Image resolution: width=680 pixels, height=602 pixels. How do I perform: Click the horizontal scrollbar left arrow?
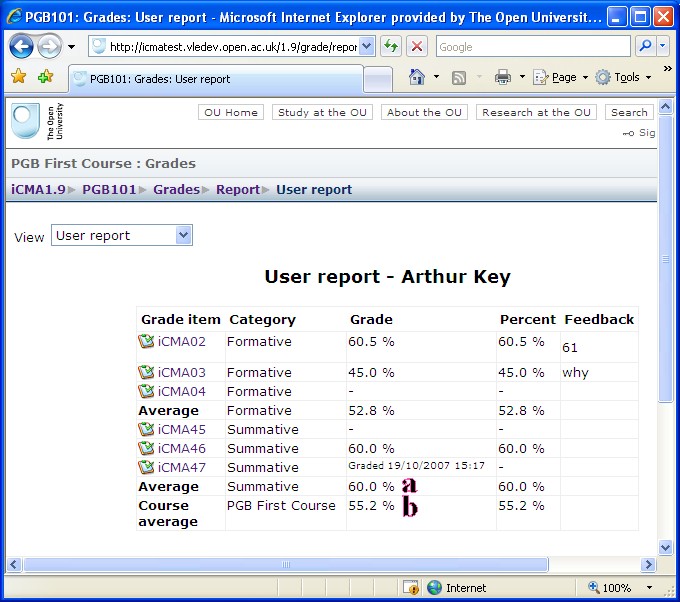13,564
